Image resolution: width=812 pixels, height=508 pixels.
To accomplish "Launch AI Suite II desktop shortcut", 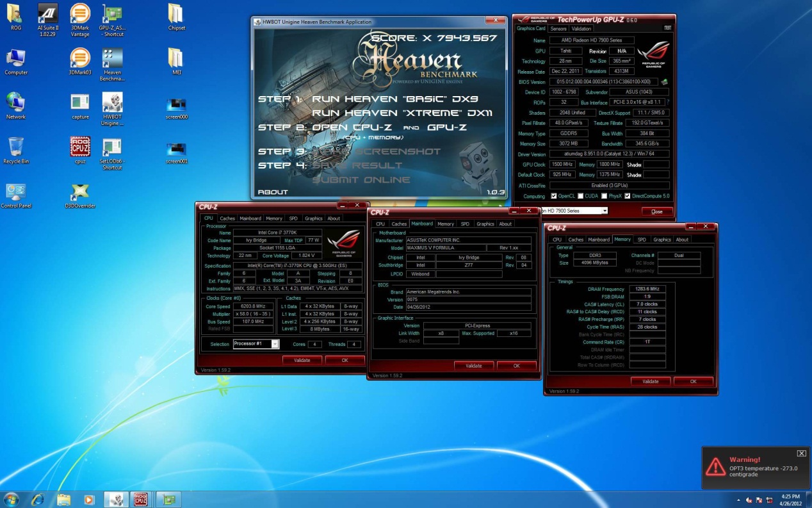I will pos(48,20).
